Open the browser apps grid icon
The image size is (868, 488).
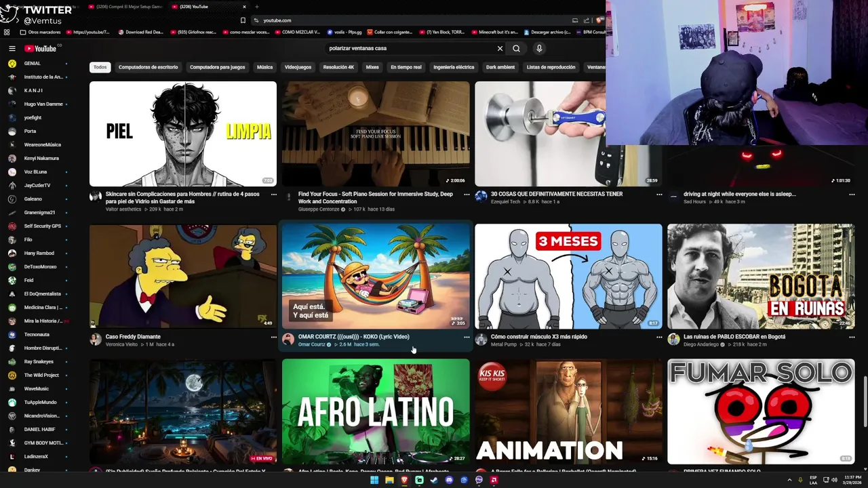[x=7, y=32]
